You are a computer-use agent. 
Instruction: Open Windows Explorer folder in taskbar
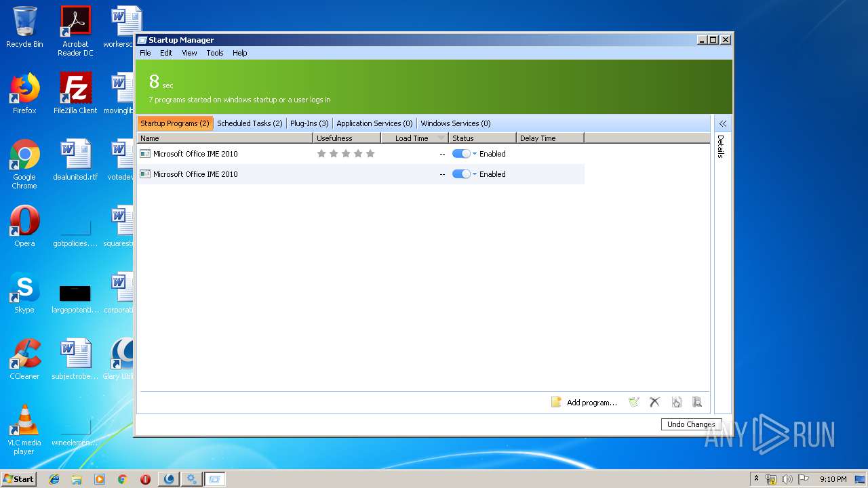pos(77,479)
